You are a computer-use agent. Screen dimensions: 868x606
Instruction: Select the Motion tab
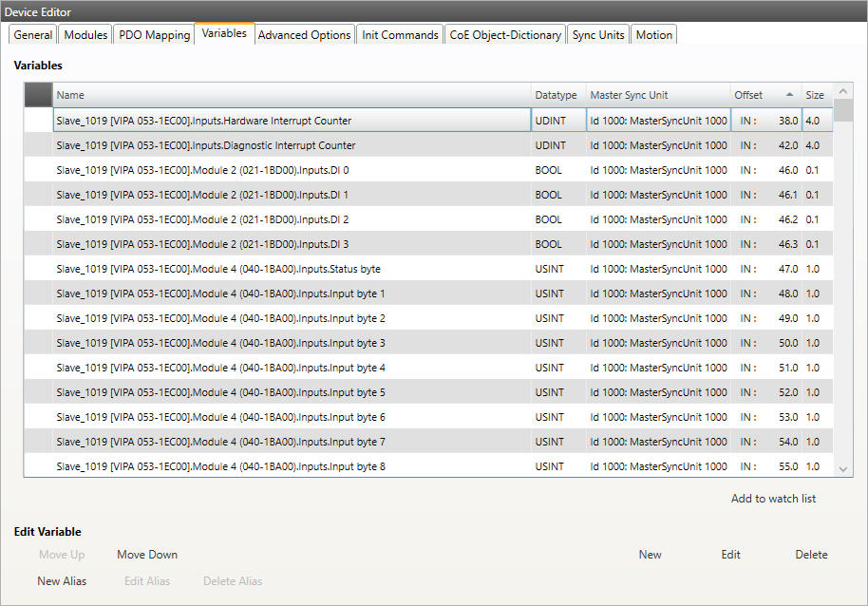(653, 35)
